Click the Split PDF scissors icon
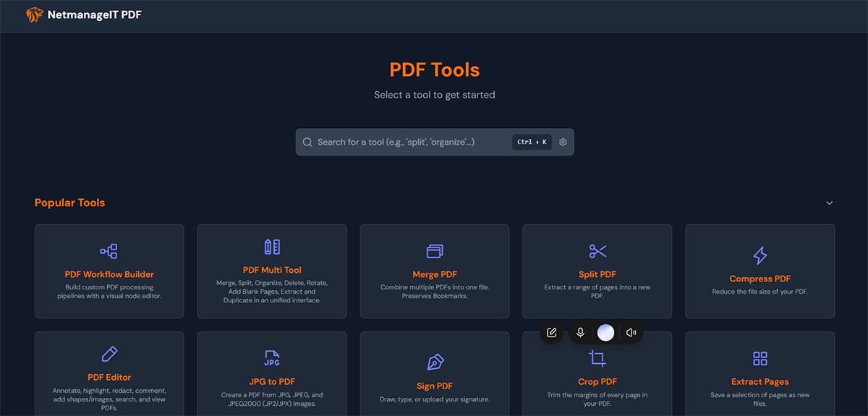Image resolution: width=868 pixels, height=416 pixels. coord(597,251)
